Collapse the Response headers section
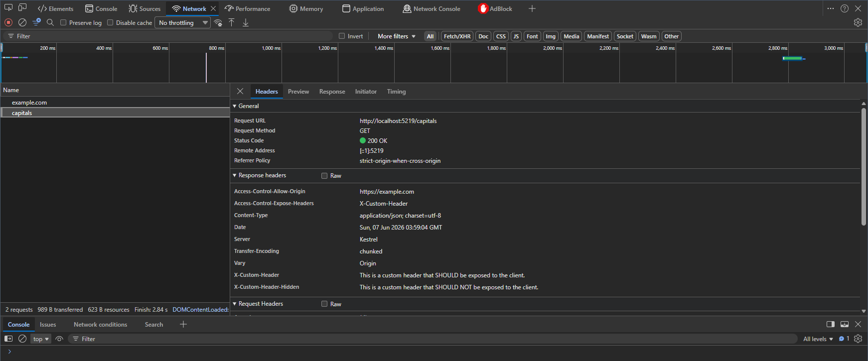 tap(235, 175)
